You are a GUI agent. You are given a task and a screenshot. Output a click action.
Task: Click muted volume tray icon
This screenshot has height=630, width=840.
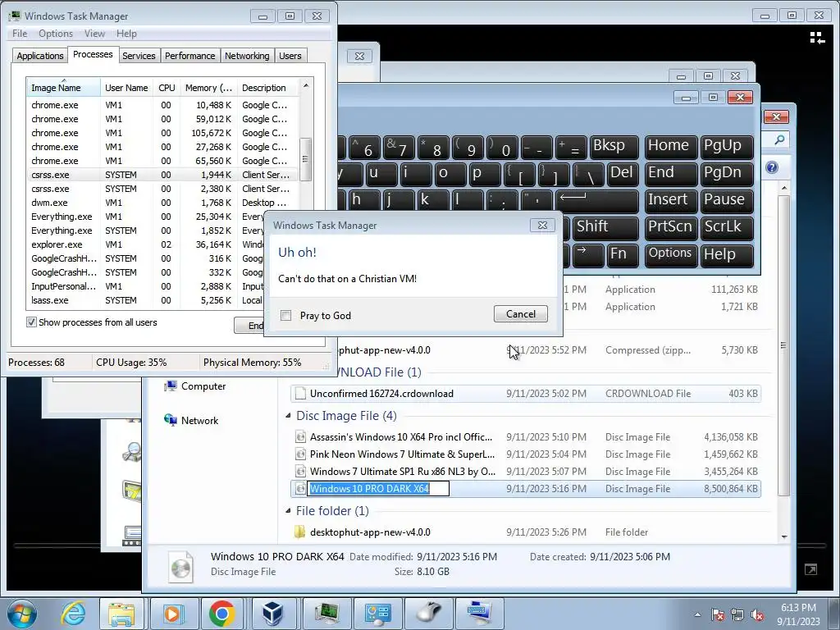tap(757, 614)
